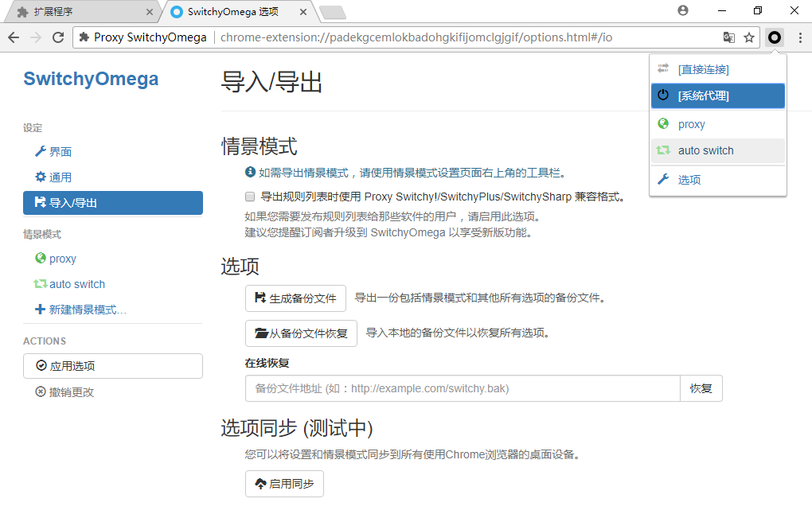Screen dimensions: 812x518
Task: Open the 界面 settings page
Action: coord(113,152)
